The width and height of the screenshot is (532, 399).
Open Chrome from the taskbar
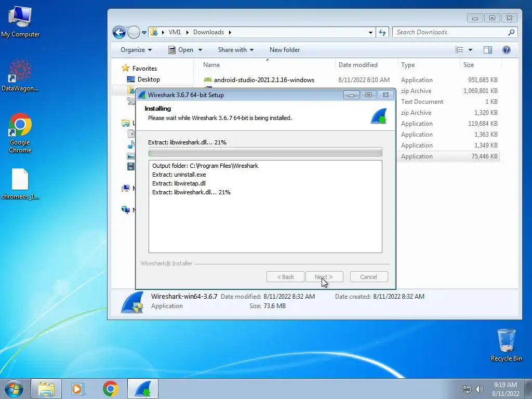[x=110, y=389]
